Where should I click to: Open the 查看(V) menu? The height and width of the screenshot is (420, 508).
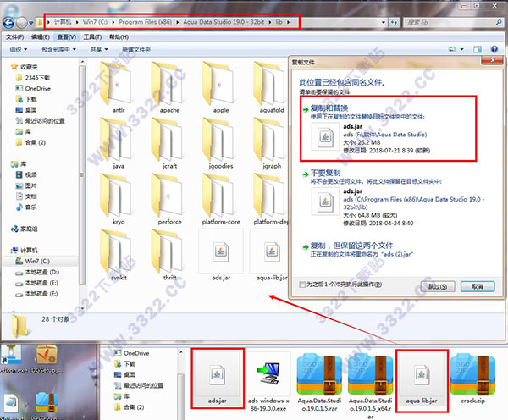coord(66,37)
